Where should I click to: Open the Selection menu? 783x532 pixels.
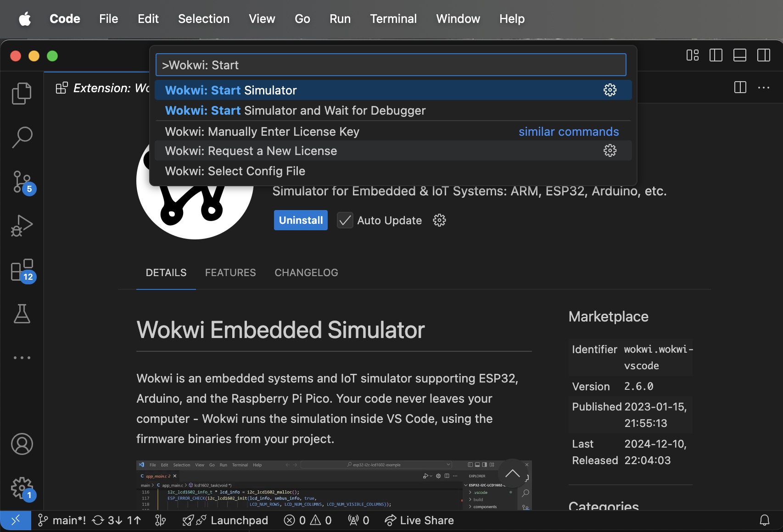(203, 19)
